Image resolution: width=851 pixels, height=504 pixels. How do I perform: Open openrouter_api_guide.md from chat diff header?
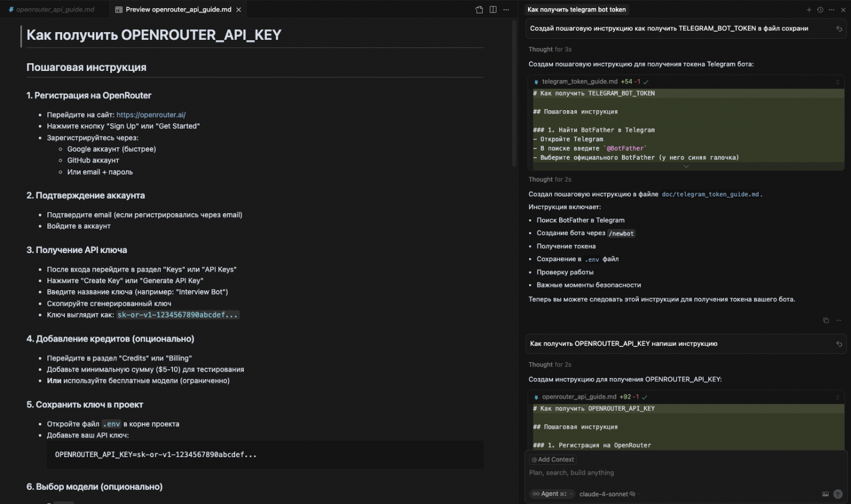pos(579,397)
